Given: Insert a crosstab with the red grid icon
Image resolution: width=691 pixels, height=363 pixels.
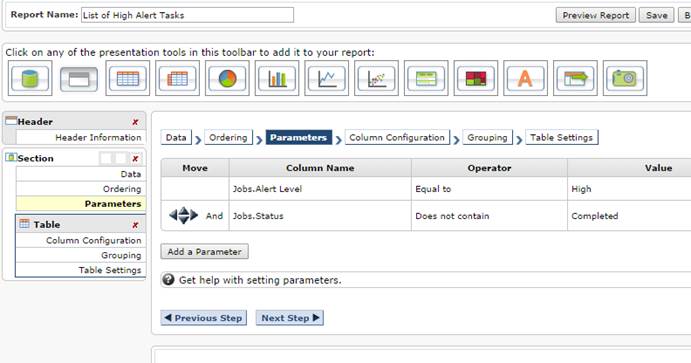Looking at the screenshot, I should (178, 78).
